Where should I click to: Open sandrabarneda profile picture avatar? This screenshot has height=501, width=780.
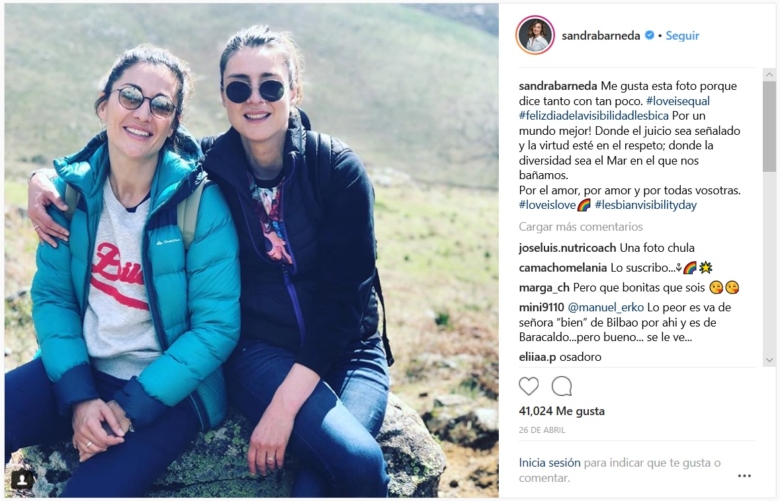[x=535, y=35]
